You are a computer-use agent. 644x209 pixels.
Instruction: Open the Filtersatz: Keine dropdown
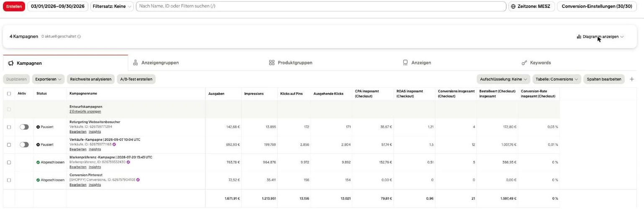click(x=112, y=6)
